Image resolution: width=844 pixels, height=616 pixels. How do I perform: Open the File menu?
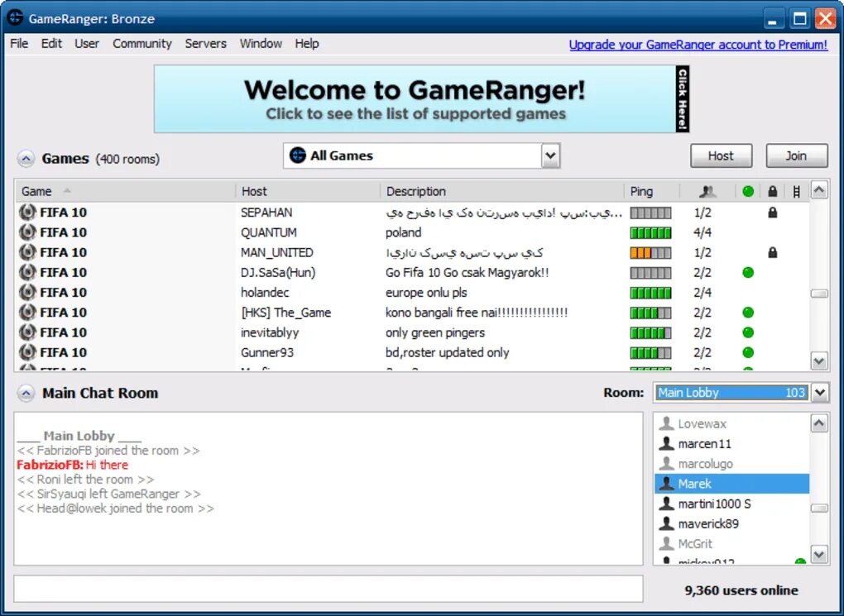[x=19, y=44]
